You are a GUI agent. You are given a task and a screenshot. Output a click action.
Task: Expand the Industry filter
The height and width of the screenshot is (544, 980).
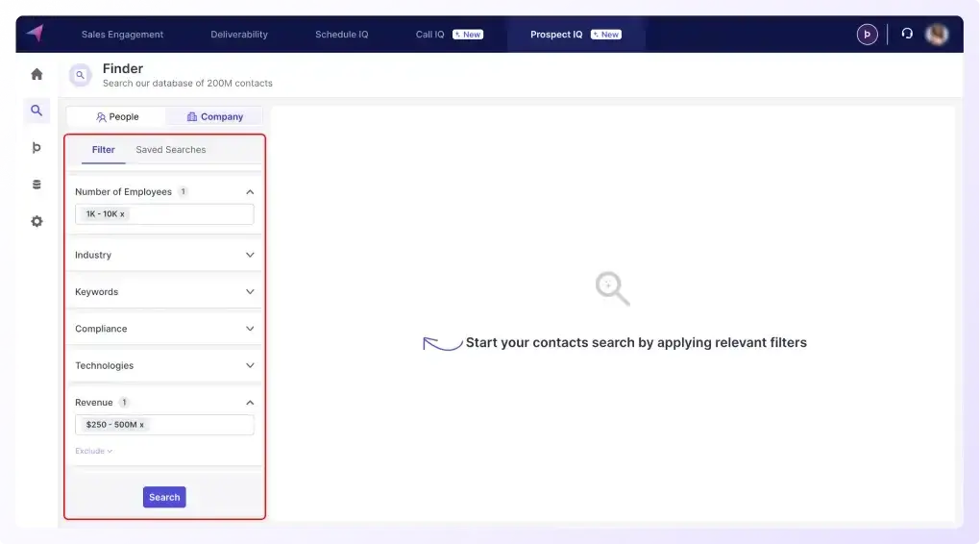(x=250, y=255)
